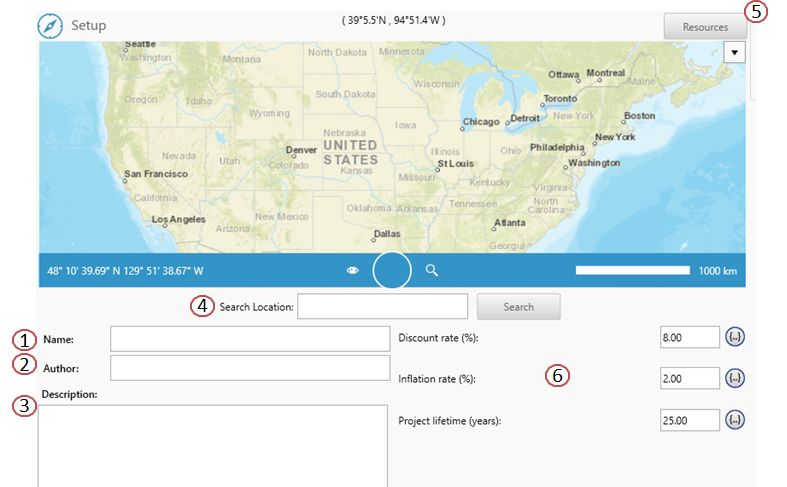Click the Inflation rate value box

pyautogui.click(x=690, y=378)
